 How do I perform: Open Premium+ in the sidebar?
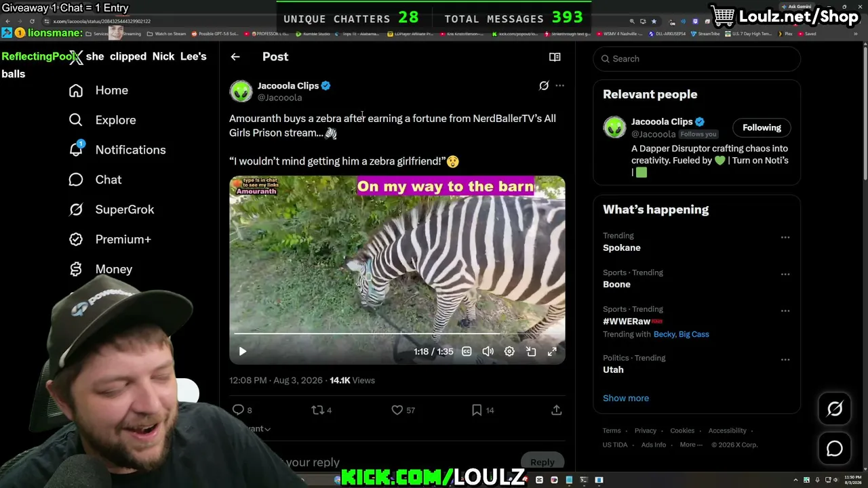coord(123,239)
